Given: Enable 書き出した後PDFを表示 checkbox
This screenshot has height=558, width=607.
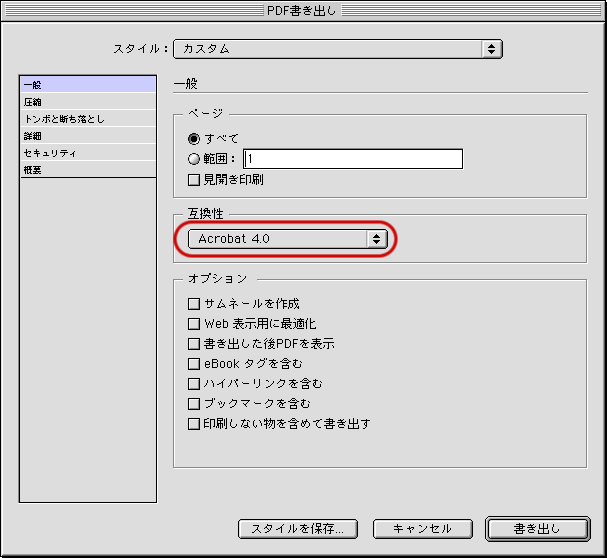Looking at the screenshot, I should pyautogui.click(x=194, y=344).
